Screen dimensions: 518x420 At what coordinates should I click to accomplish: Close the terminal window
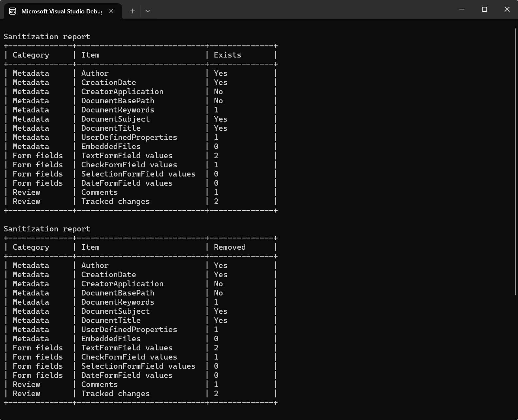click(x=507, y=9)
